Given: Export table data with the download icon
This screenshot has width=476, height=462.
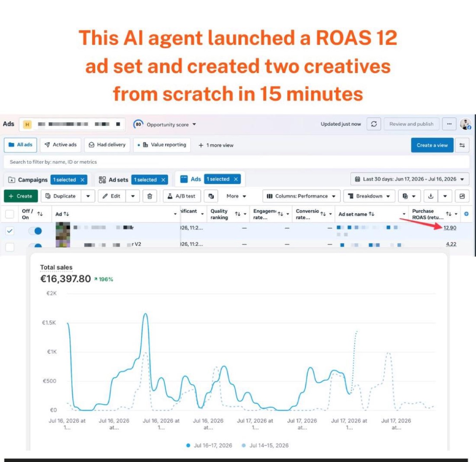Looking at the screenshot, I should coord(430,196).
